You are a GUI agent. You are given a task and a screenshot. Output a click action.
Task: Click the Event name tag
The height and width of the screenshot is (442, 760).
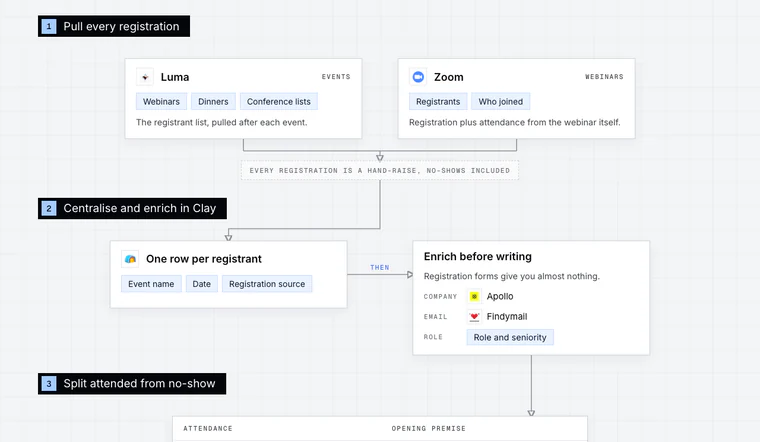pyautogui.click(x=151, y=284)
